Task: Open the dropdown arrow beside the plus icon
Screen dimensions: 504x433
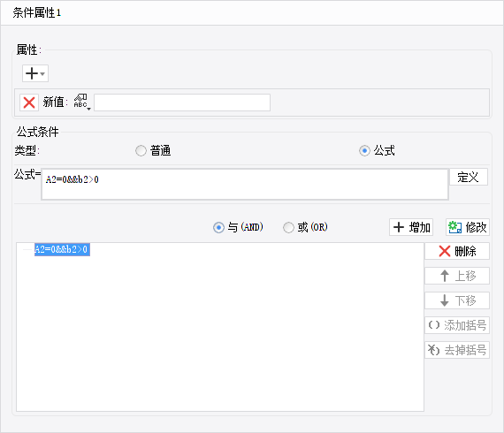Action: click(x=42, y=73)
